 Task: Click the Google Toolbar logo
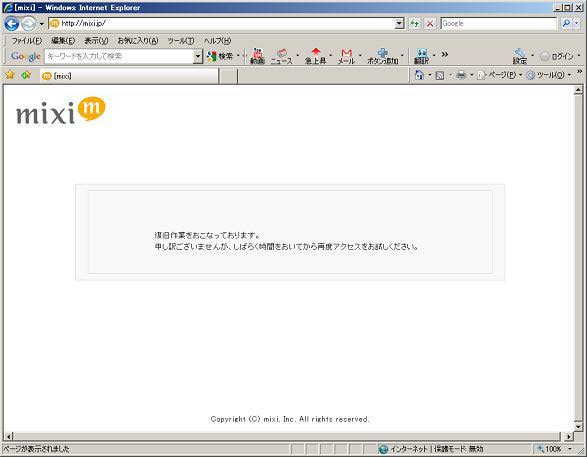pyautogui.click(x=26, y=56)
